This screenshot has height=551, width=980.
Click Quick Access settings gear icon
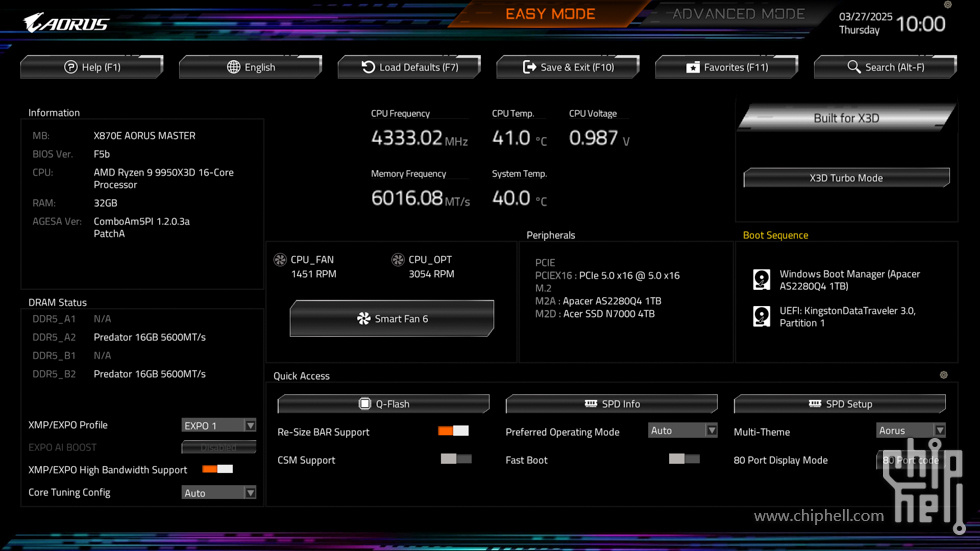944,375
